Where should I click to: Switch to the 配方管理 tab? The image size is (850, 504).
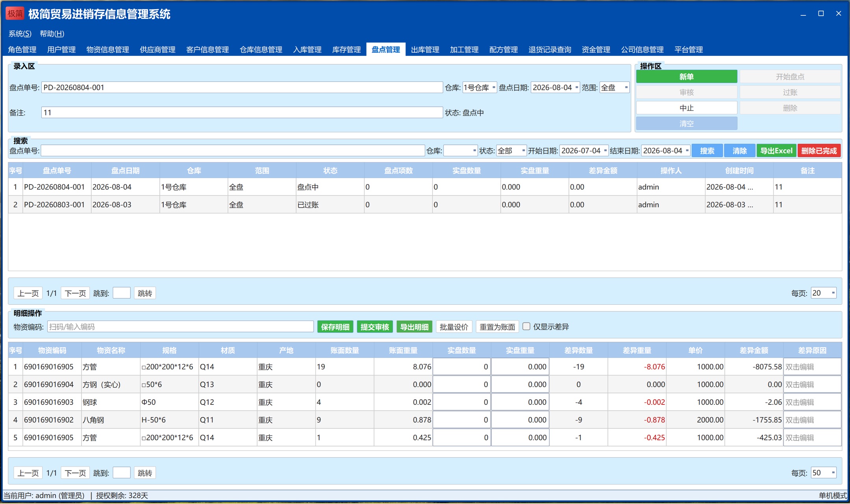pos(504,50)
